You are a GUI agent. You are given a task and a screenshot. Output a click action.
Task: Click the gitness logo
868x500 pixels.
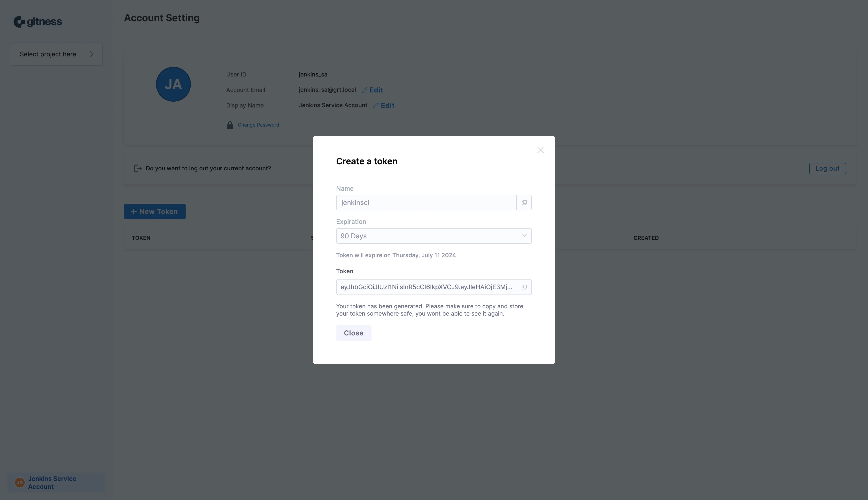click(x=38, y=22)
